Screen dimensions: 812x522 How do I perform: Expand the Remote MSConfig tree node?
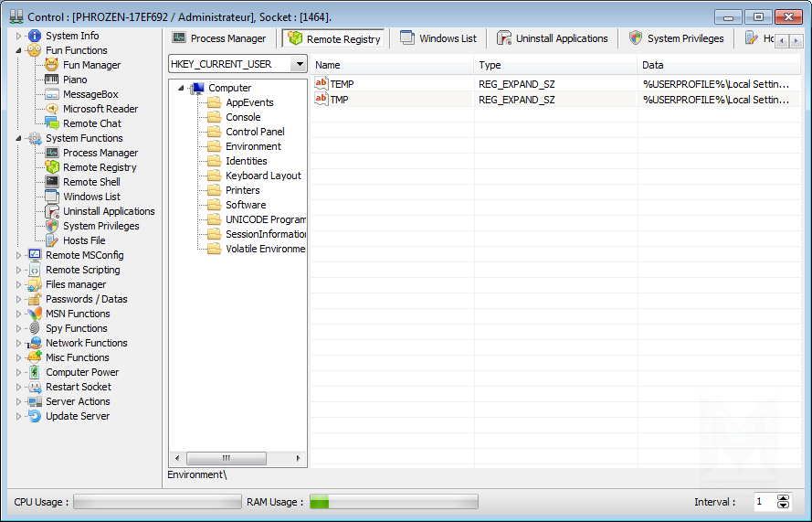pos(18,255)
